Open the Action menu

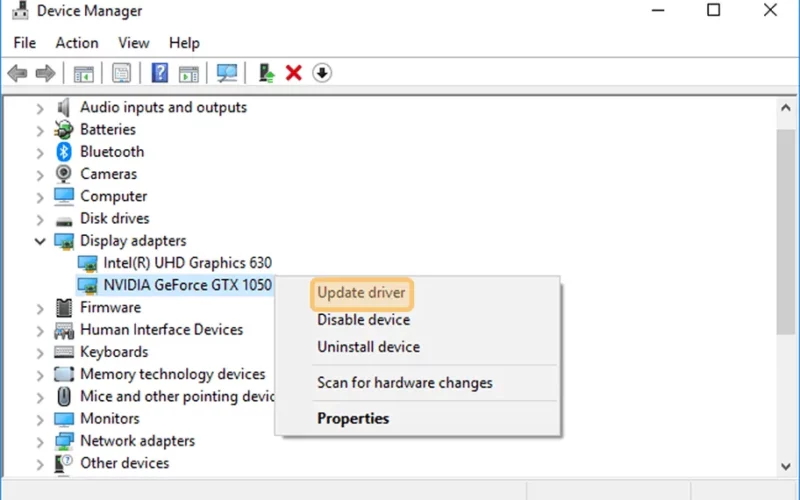pyautogui.click(x=77, y=43)
